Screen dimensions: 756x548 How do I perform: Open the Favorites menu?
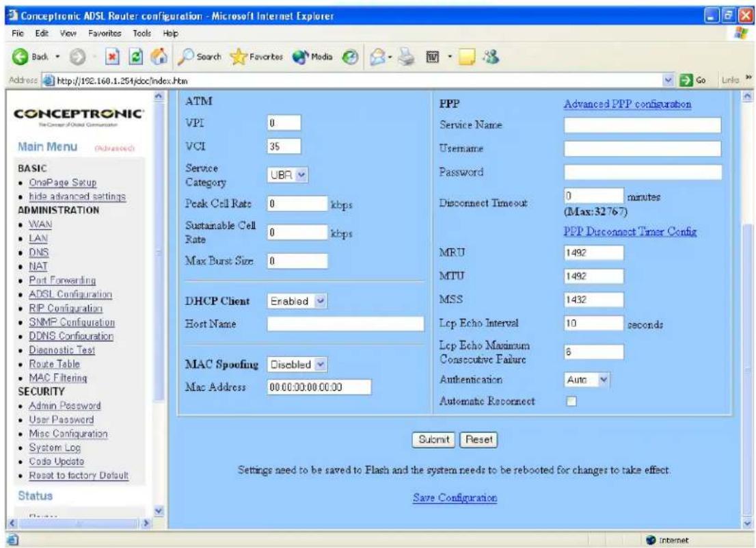pos(105,34)
